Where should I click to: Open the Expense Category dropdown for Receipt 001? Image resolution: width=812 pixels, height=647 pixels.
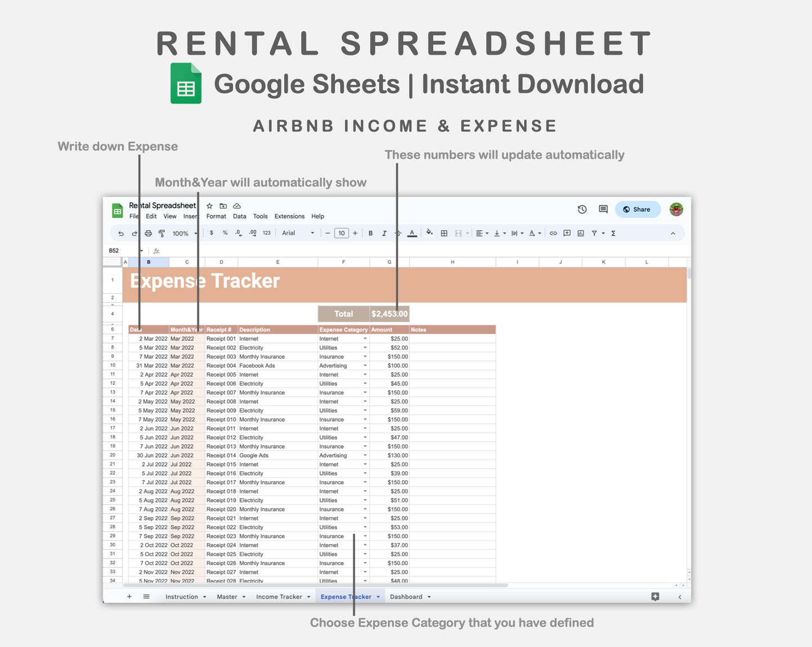click(x=364, y=339)
